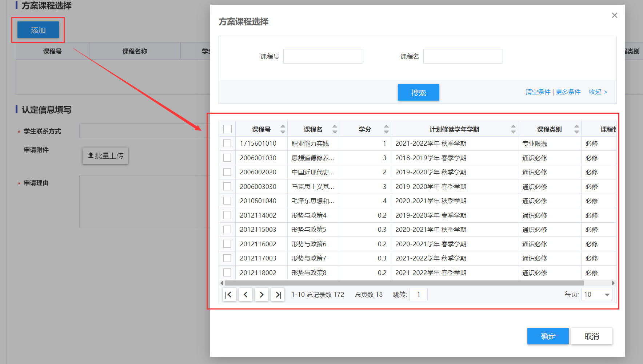Click the horizontal scrollbar of the table

(404, 283)
